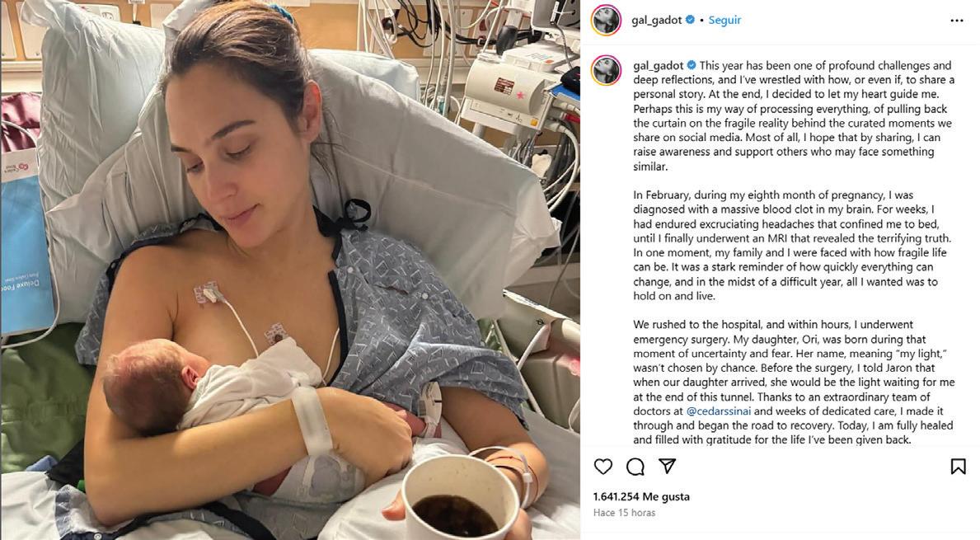Screen dimensions: 980x540
Task: Like the post with the heart icon
Action: [x=603, y=467]
